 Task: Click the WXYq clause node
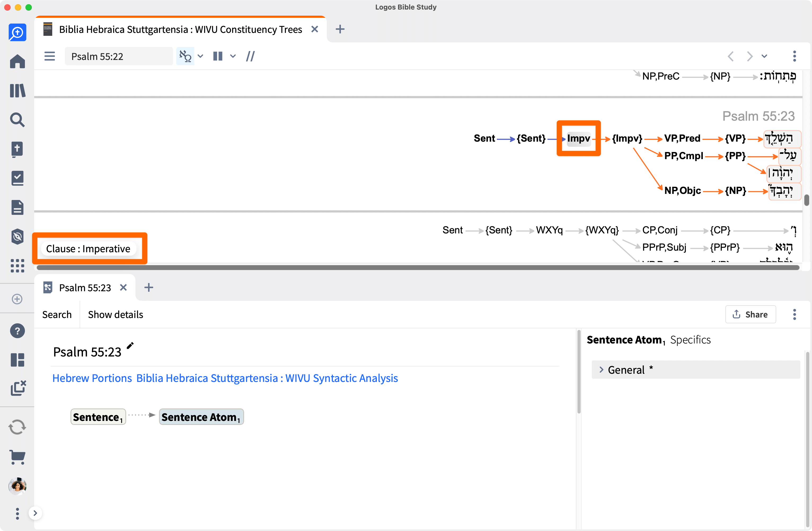pos(549,230)
